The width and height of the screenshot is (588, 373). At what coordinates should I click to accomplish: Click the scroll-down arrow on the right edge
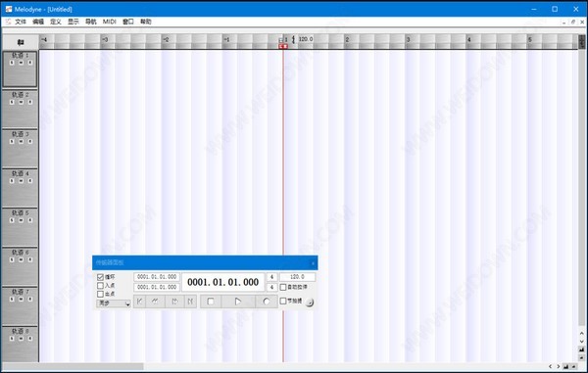(581, 341)
